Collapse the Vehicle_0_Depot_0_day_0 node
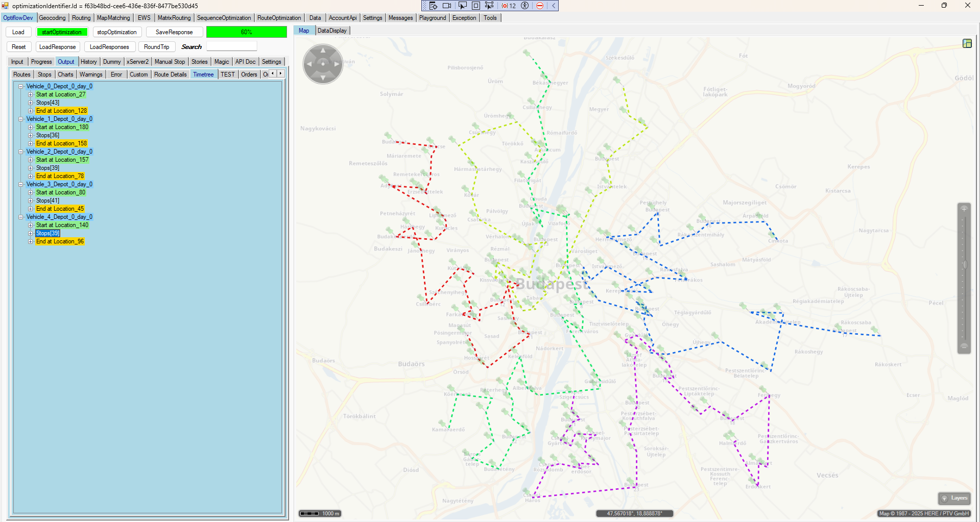Screen dimensions: 980x522 pos(21,86)
